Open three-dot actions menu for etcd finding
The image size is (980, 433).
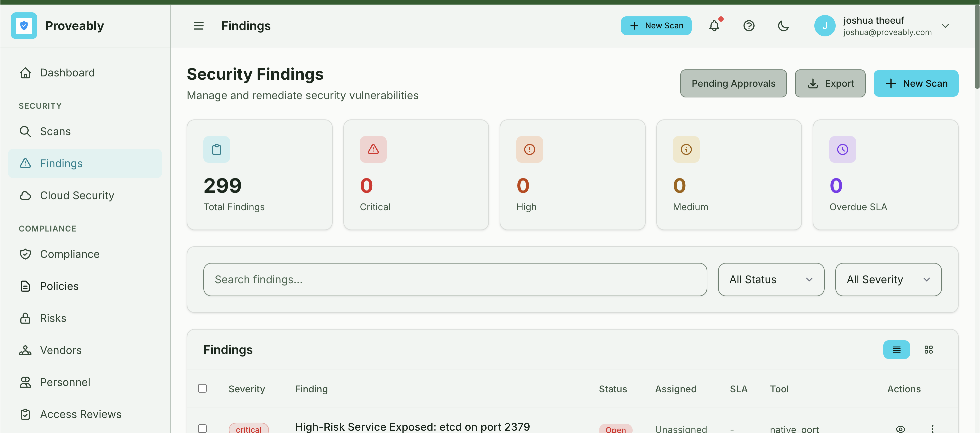coord(932,429)
